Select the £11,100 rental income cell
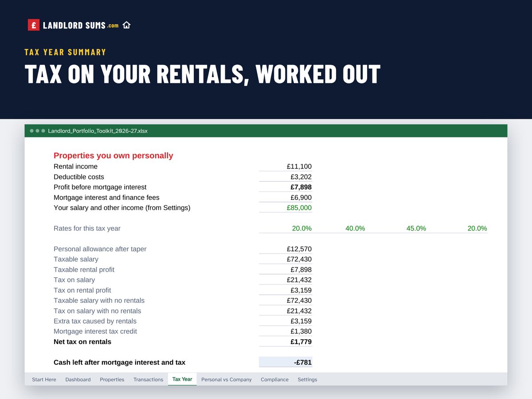 [x=286, y=167]
